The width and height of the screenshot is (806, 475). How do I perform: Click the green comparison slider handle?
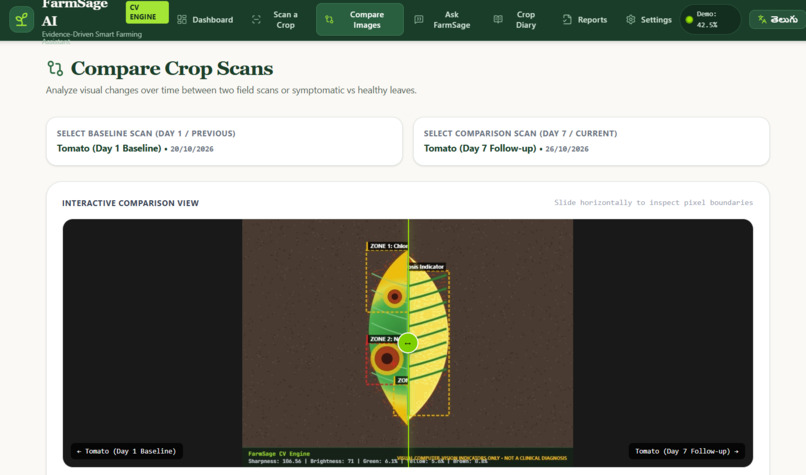tap(408, 343)
